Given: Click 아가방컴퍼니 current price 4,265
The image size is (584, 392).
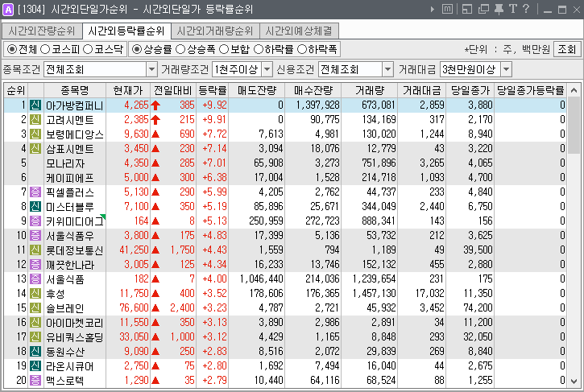Looking at the screenshot, I should (x=136, y=105).
